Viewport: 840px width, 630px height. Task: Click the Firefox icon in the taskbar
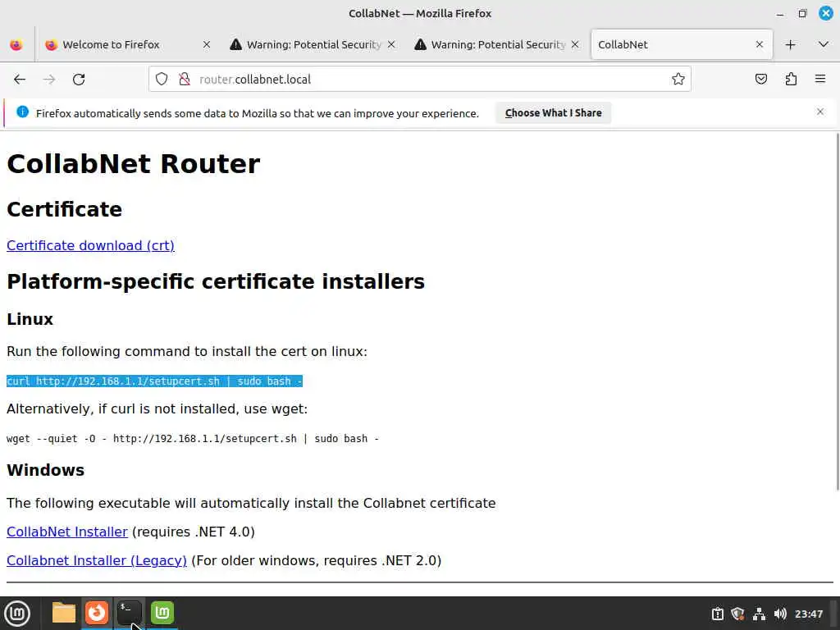(x=97, y=613)
